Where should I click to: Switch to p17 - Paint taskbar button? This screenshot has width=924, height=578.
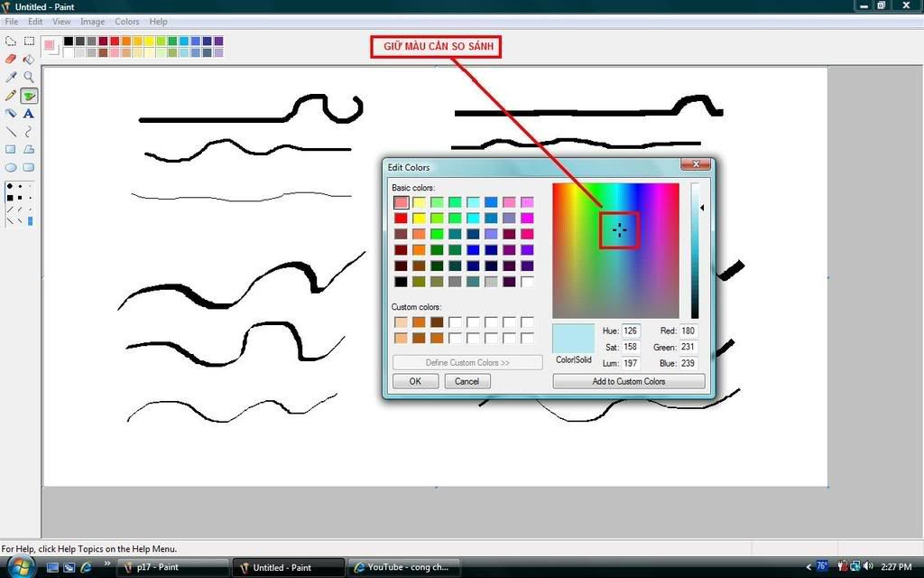pyautogui.click(x=173, y=567)
